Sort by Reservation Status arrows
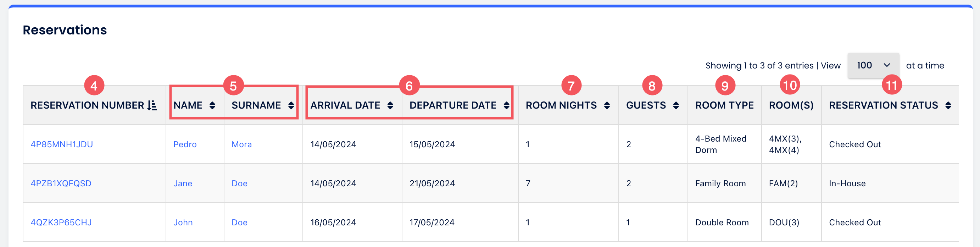The width and height of the screenshot is (980, 247). (948, 105)
